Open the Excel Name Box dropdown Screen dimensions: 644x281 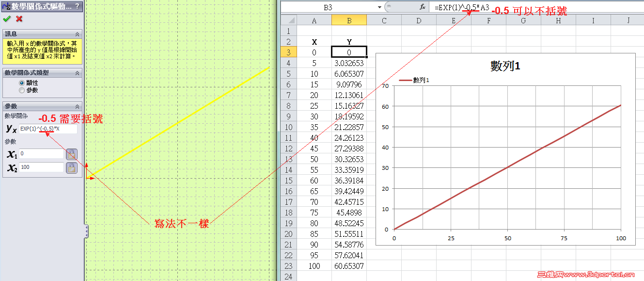(x=379, y=7)
